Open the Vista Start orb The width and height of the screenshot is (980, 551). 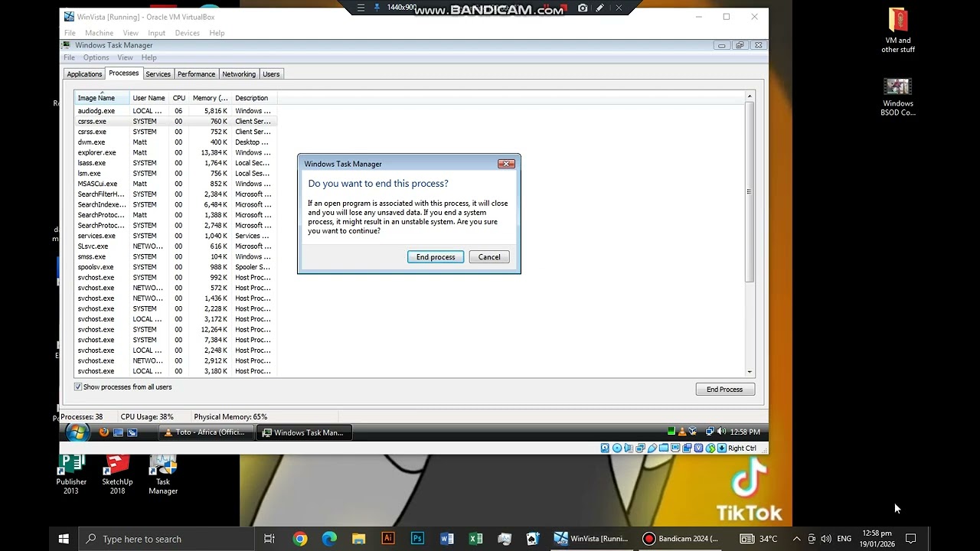(x=76, y=432)
